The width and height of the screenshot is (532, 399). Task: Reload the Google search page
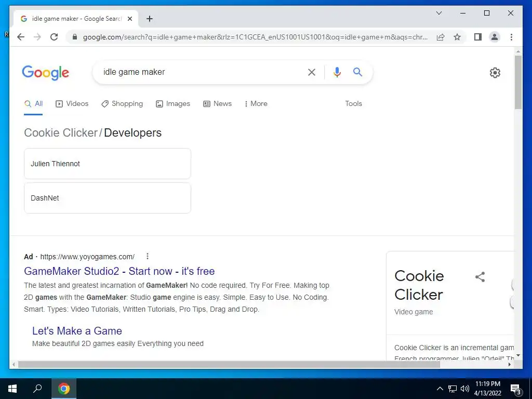(x=54, y=37)
